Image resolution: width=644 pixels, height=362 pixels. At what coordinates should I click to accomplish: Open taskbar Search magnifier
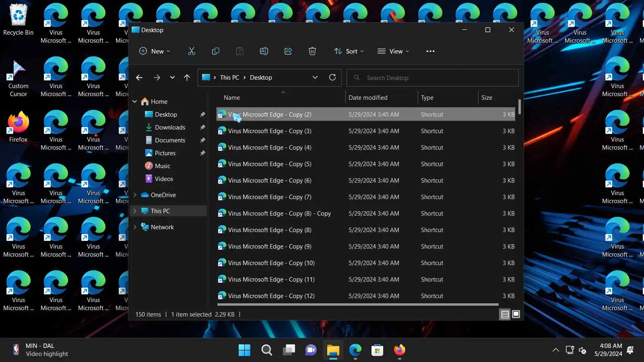pyautogui.click(x=266, y=350)
